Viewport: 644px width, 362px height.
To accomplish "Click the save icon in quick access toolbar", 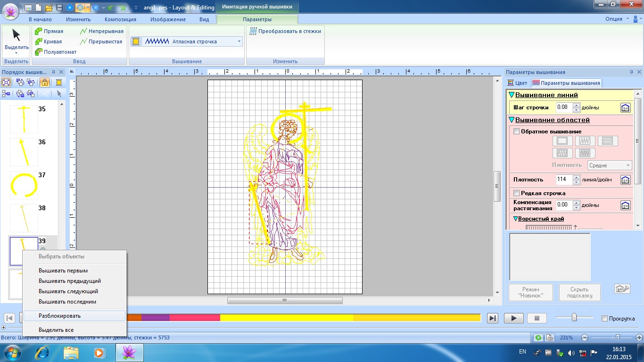I will [x=59, y=8].
